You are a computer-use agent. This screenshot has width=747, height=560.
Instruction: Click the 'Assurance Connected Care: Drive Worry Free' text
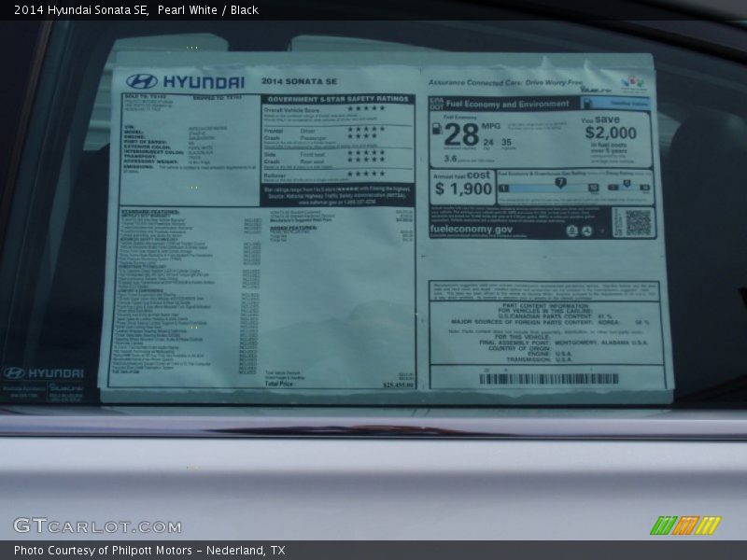[x=505, y=82]
